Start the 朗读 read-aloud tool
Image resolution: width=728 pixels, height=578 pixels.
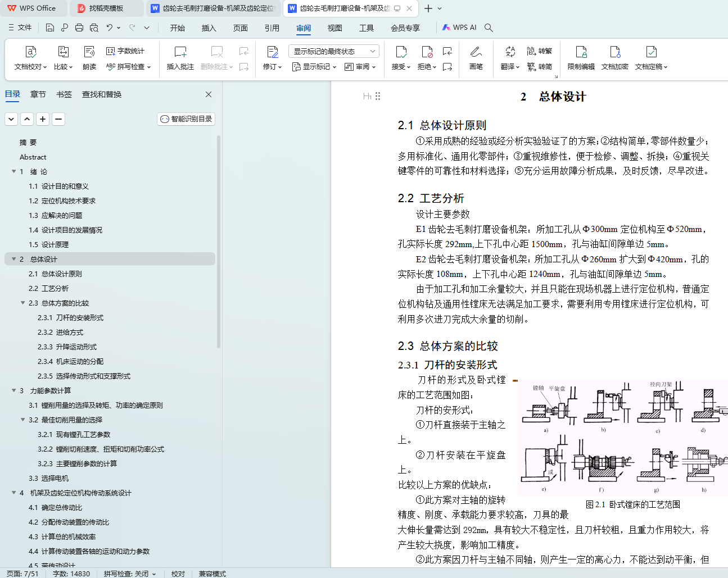(89, 58)
